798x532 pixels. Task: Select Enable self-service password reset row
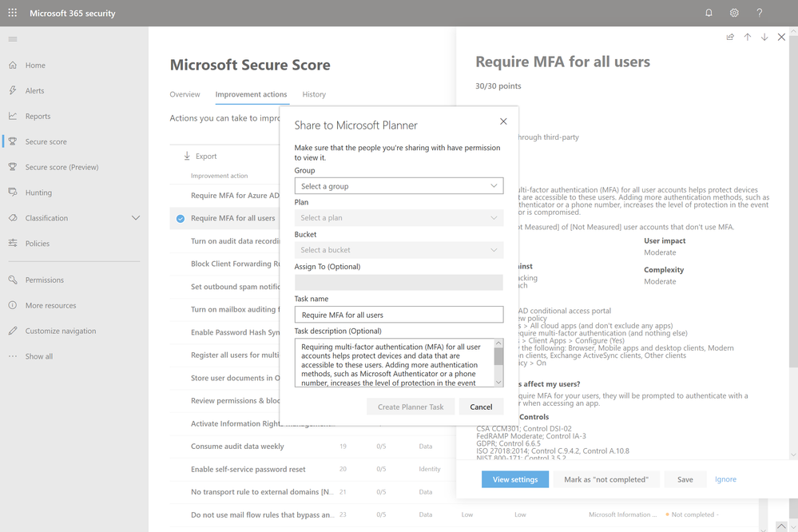[x=312, y=469]
